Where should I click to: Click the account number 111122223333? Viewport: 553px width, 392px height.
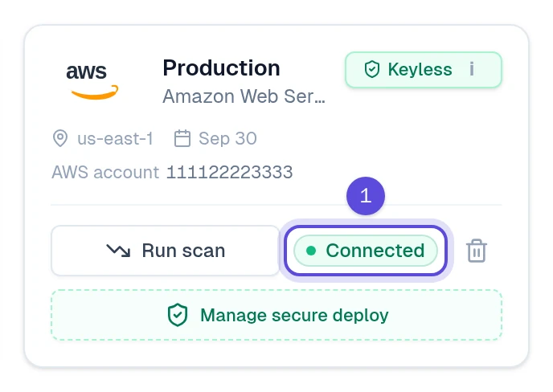(229, 173)
